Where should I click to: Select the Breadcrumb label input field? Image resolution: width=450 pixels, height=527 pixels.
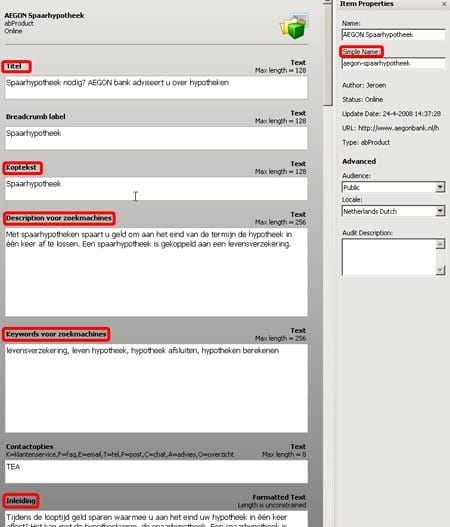(156, 138)
